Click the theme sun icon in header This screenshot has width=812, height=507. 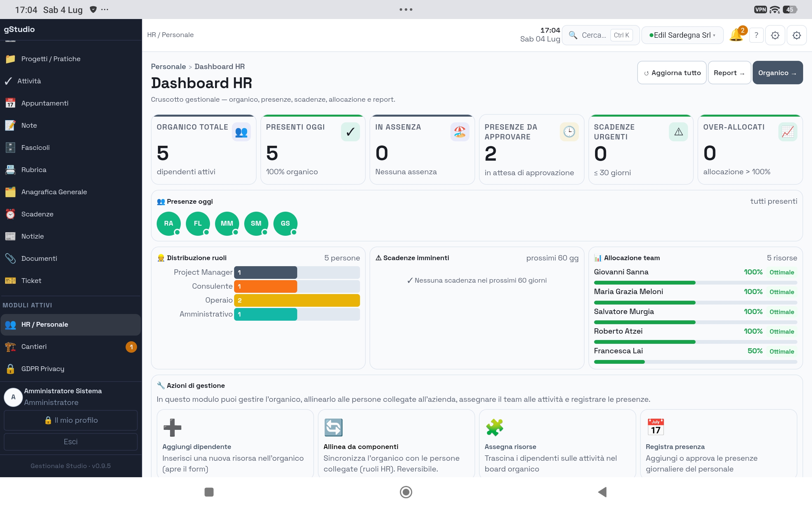click(x=775, y=35)
